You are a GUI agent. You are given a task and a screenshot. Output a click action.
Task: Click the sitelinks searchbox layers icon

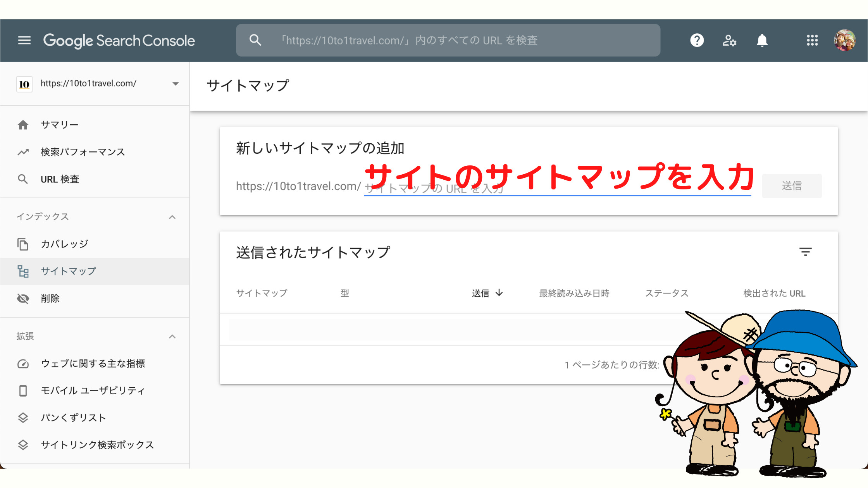click(x=23, y=445)
